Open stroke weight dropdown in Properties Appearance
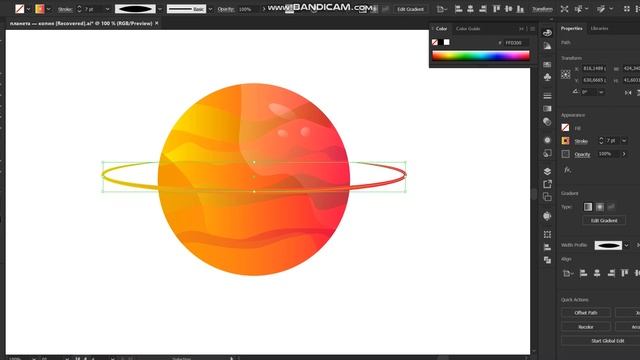 624,140
